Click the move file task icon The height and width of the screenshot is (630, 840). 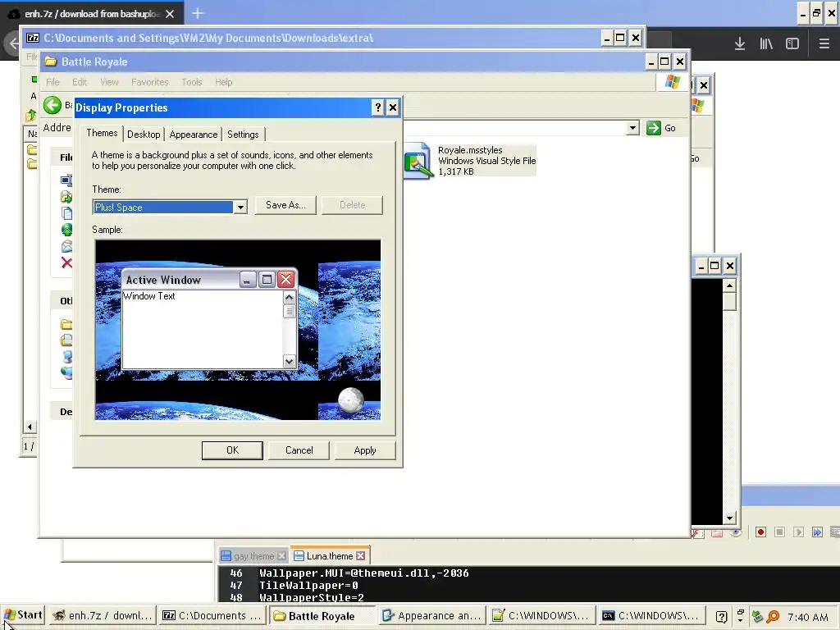coord(66,197)
